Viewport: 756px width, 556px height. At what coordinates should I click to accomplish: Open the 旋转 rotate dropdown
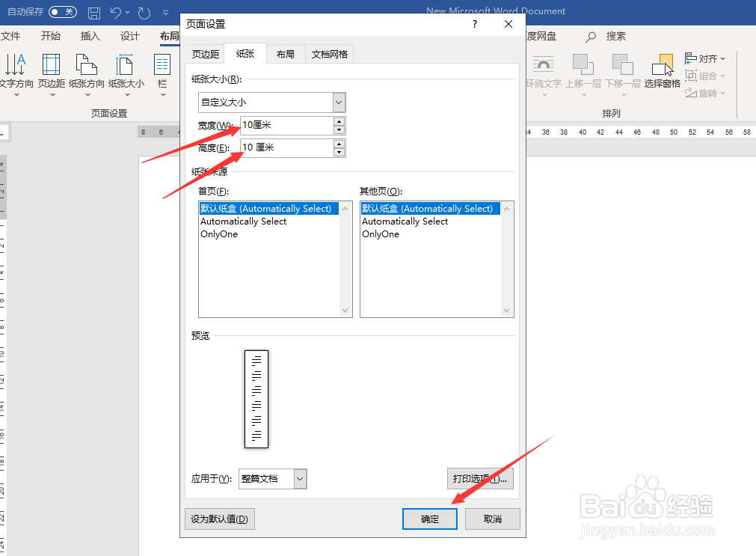coord(705,93)
